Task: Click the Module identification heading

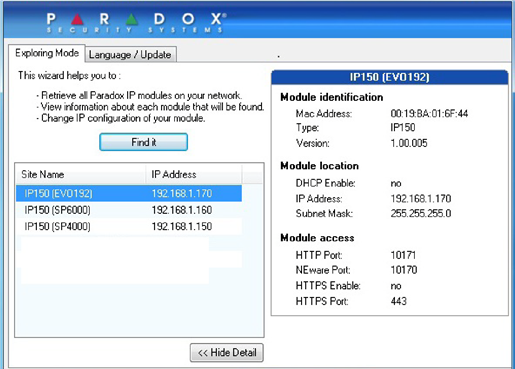Action: [332, 97]
